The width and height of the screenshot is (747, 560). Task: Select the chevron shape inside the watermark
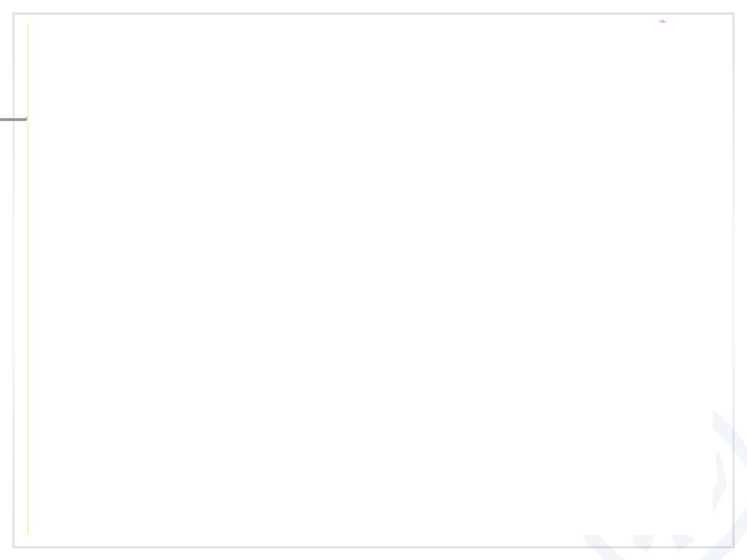(x=720, y=482)
